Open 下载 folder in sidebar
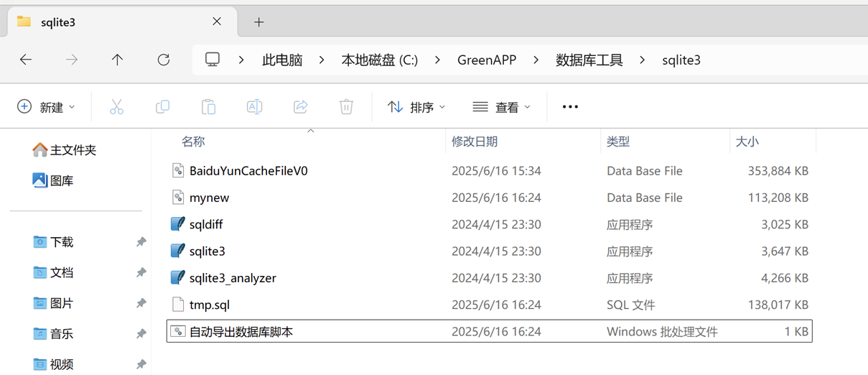 point(53,242)
